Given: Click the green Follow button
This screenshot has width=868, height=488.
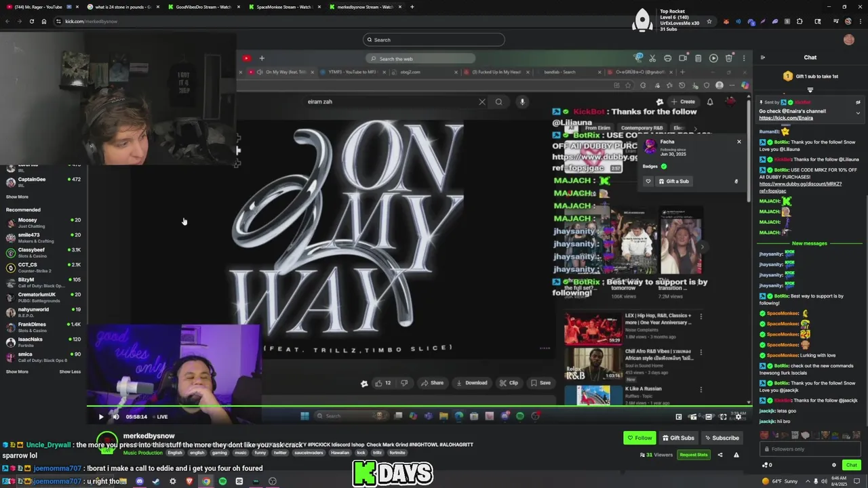Looking at the screenshot, I should 639,438.
